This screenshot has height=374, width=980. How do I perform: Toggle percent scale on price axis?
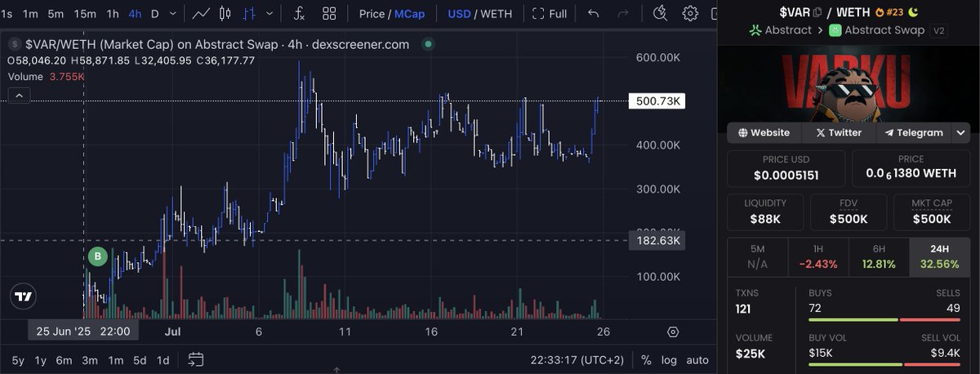[646, 359]
